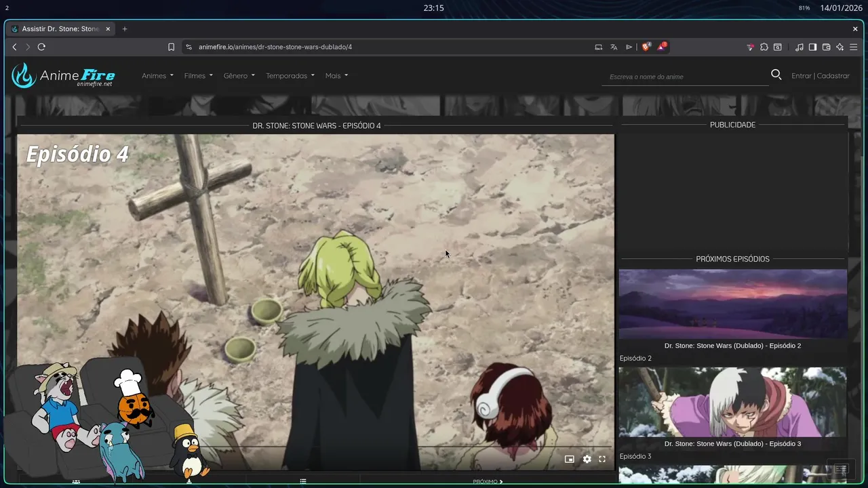Click the 81% battery indicator
Screen dimensions: 868x488
pos(804,8)
